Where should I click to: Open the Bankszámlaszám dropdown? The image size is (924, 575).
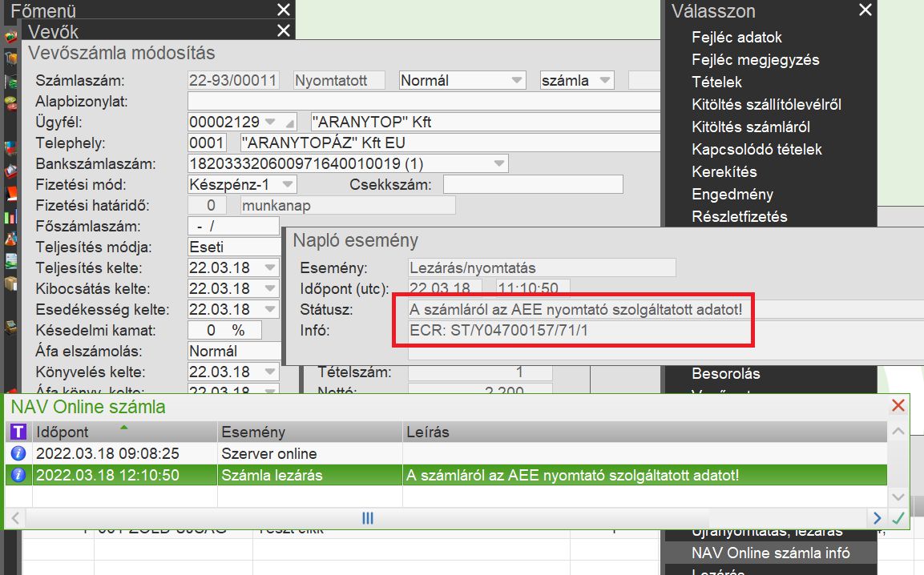[x=499, y=164]
